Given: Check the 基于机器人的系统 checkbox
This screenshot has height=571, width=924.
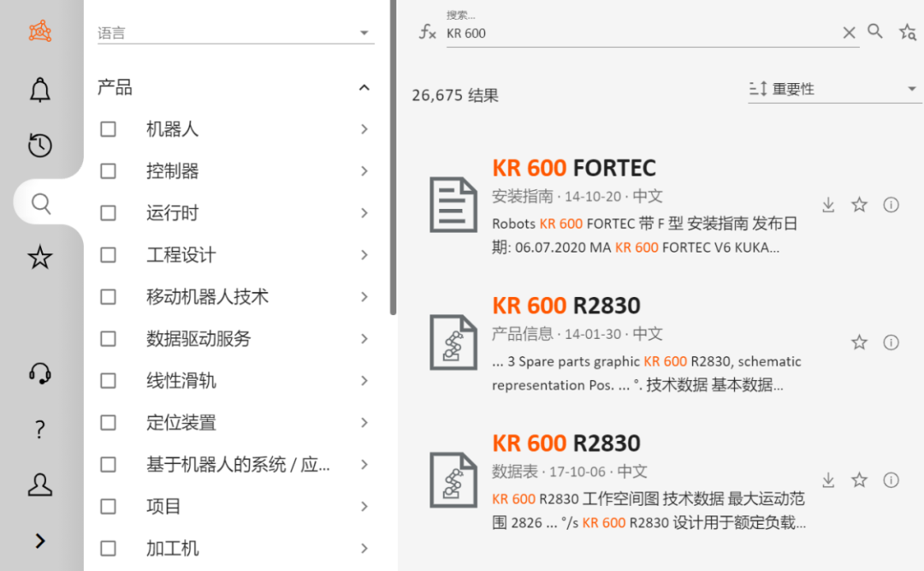Looking at the screenshot, I should click(108, 464).
